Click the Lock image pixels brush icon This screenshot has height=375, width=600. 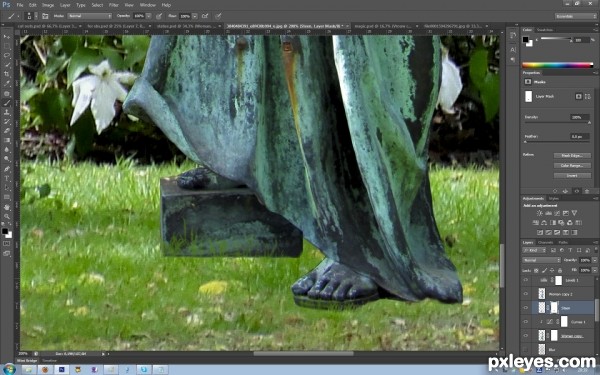tap(544, 270)
